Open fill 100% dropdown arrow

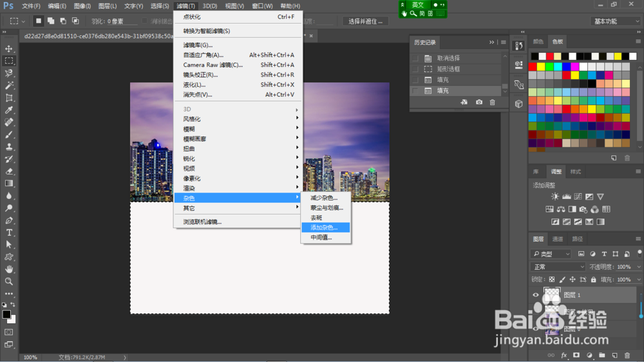click(638, 280)
